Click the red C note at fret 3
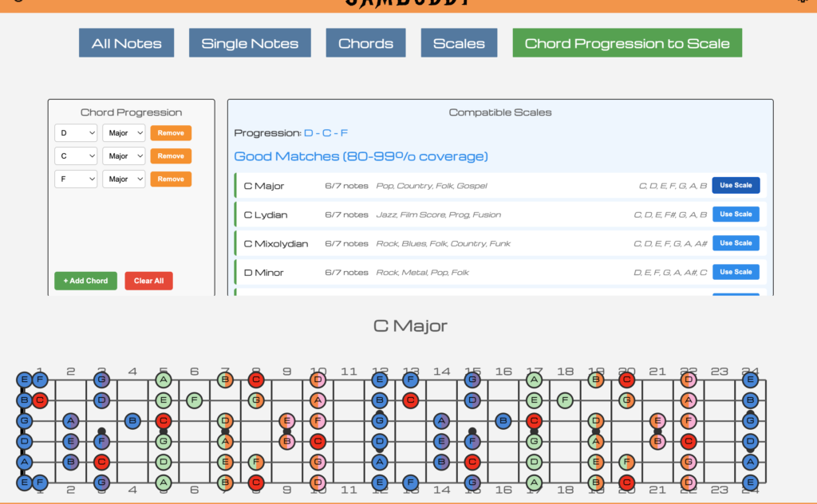 tap(101, 462)
